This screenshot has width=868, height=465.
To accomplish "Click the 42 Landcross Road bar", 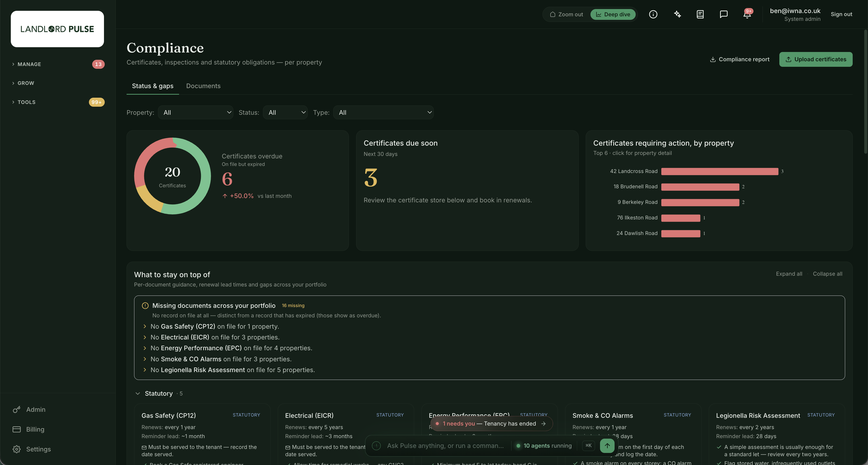I will tap(720, 171).
